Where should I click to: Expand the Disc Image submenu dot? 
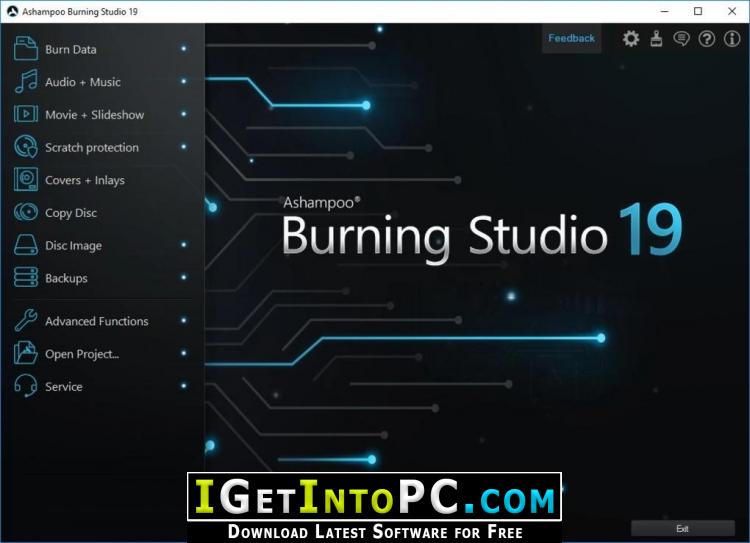[x=184, y=244]
